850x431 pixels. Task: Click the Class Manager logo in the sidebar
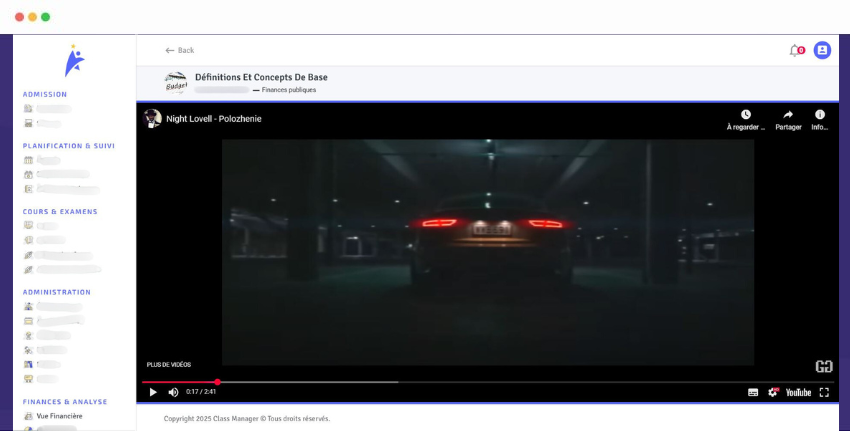point(74,61)
